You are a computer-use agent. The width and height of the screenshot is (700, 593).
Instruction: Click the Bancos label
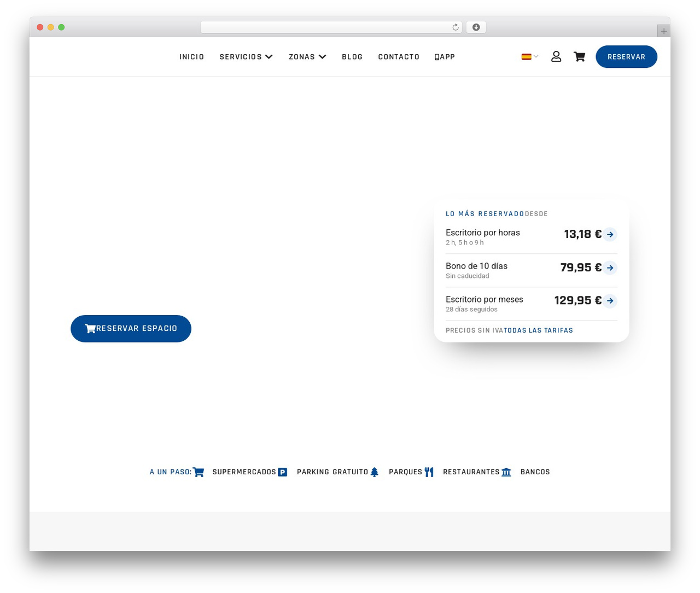535,472
